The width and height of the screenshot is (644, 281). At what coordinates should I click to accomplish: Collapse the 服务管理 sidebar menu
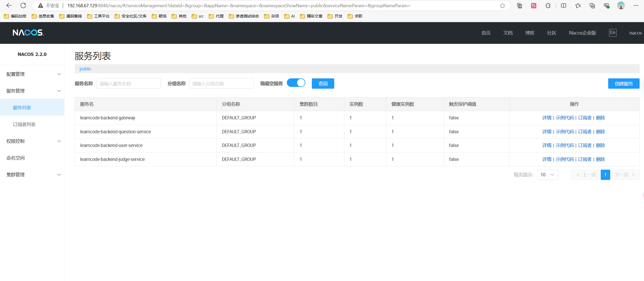click(32, 91)
